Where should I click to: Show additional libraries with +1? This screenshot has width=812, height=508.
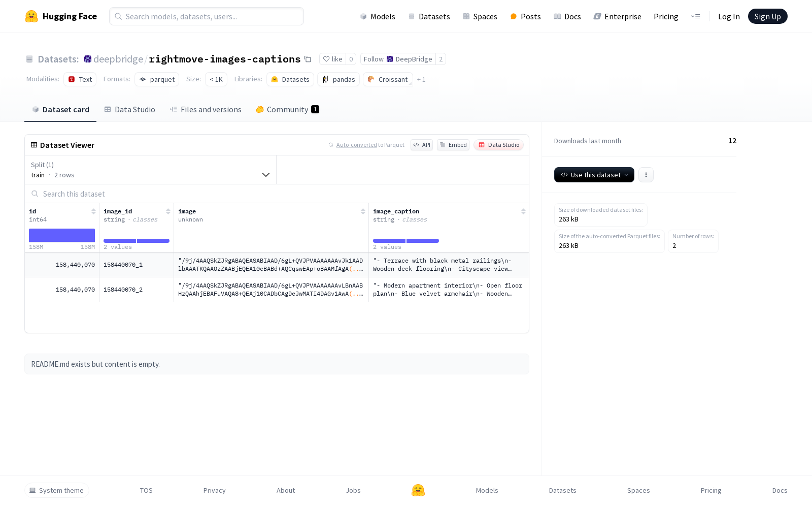[421, 79]
